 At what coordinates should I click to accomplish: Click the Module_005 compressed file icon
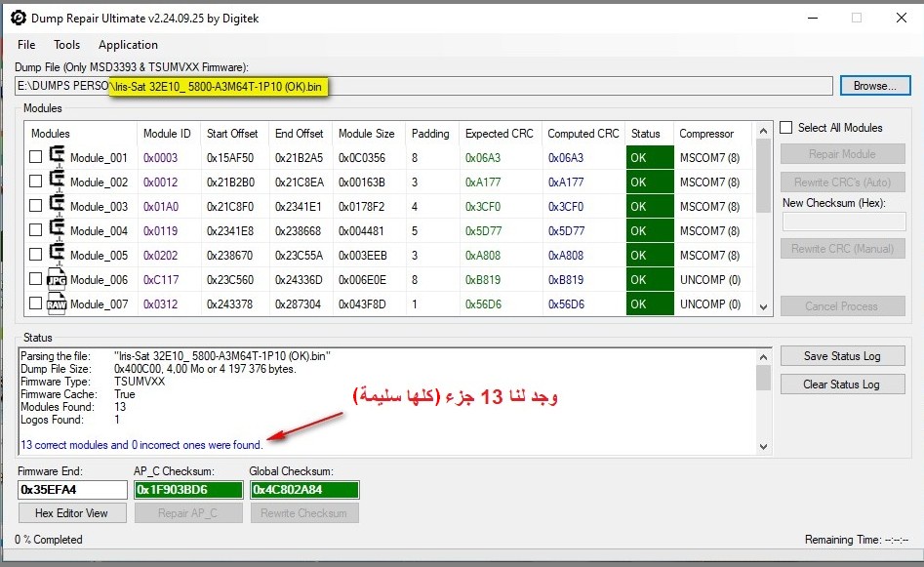pos(58,254)
